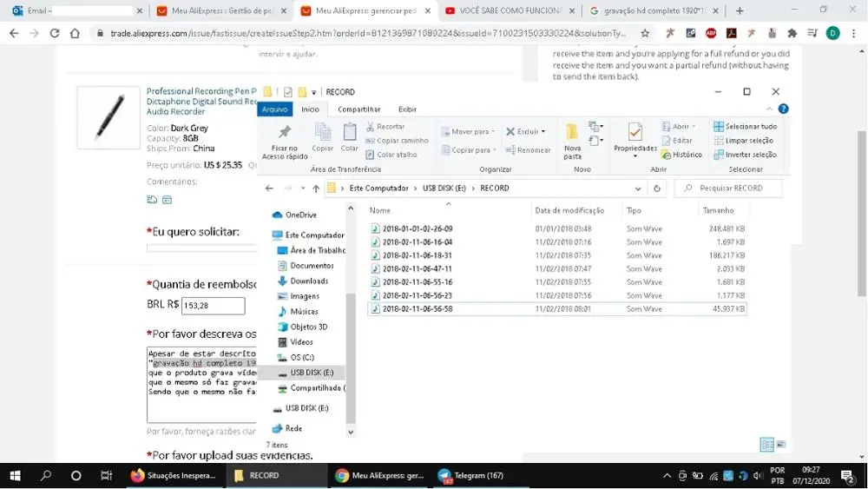Open Propriedades of selected file
The height and width of the screenshot is (489, 868).
[635, 141]
